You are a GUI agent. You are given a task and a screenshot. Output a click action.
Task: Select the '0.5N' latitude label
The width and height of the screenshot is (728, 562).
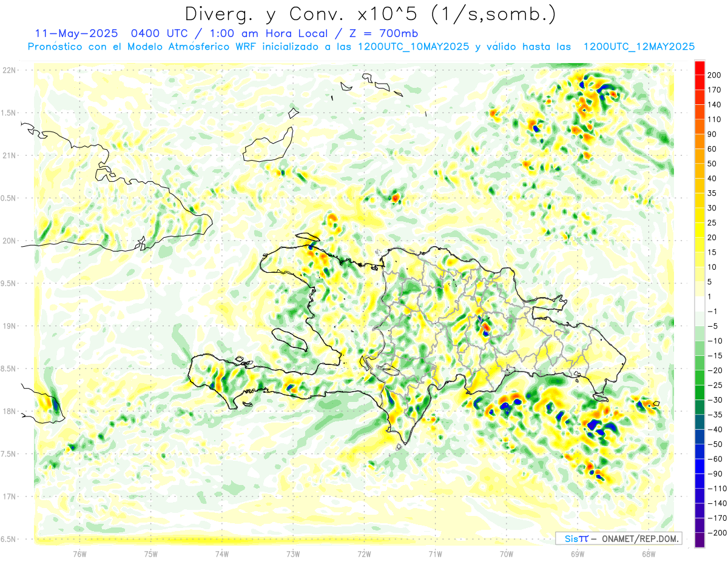point(9,198)
